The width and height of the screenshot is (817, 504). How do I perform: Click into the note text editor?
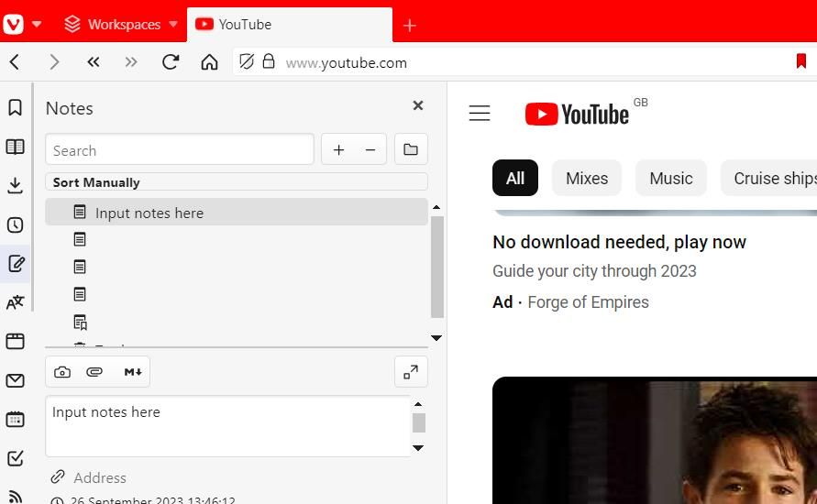[228, 426]
